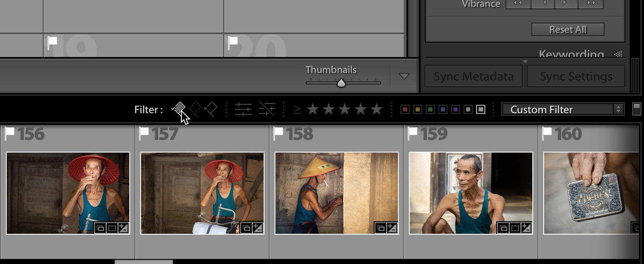Filter to show edited photos only

[x=243, y=109]
